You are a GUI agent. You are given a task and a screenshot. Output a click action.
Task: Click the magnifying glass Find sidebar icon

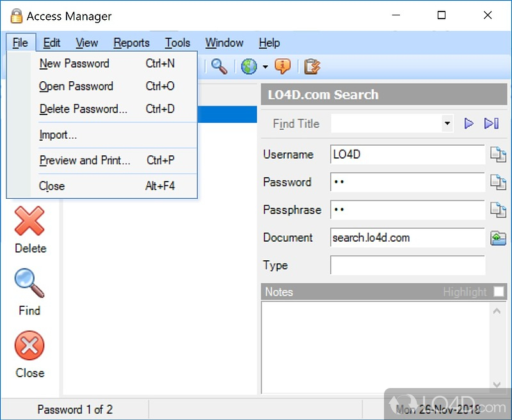(x=29, y=283)
